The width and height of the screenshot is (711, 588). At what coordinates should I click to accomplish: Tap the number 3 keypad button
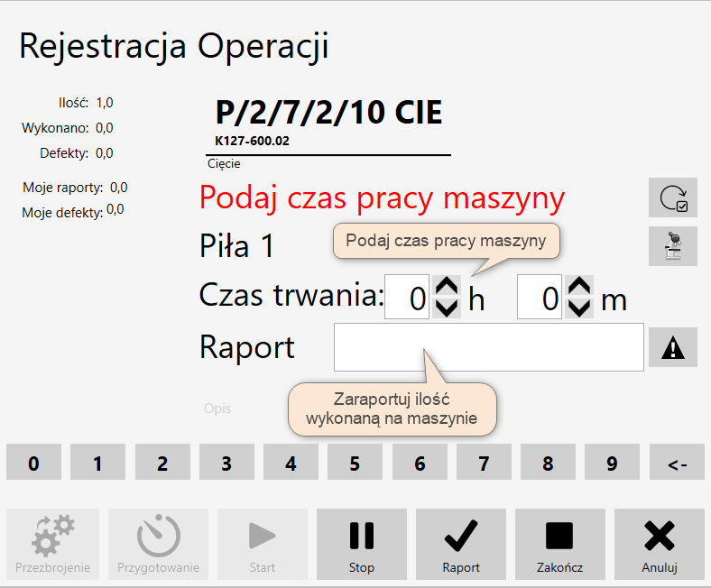click(226, 464)
